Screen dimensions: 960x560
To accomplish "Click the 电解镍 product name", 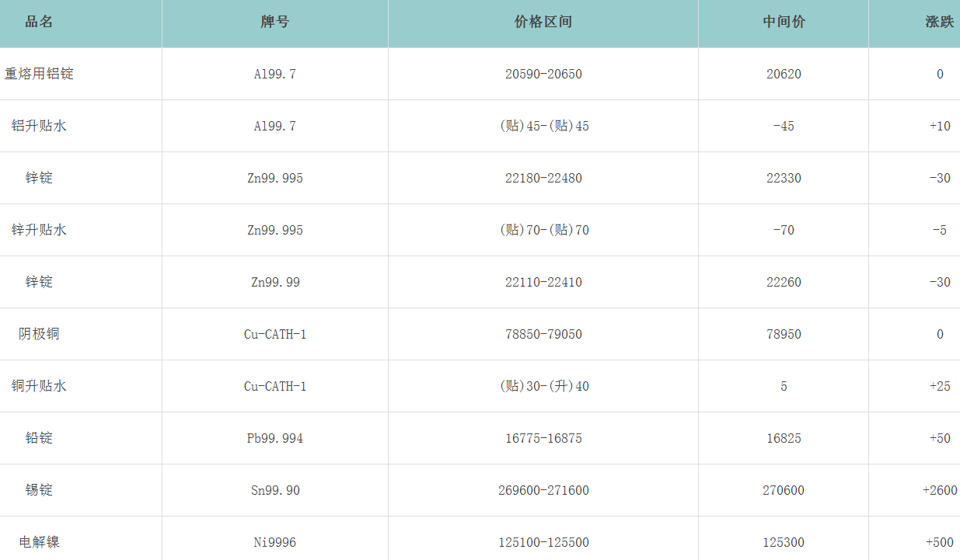I will click(39, 542).
